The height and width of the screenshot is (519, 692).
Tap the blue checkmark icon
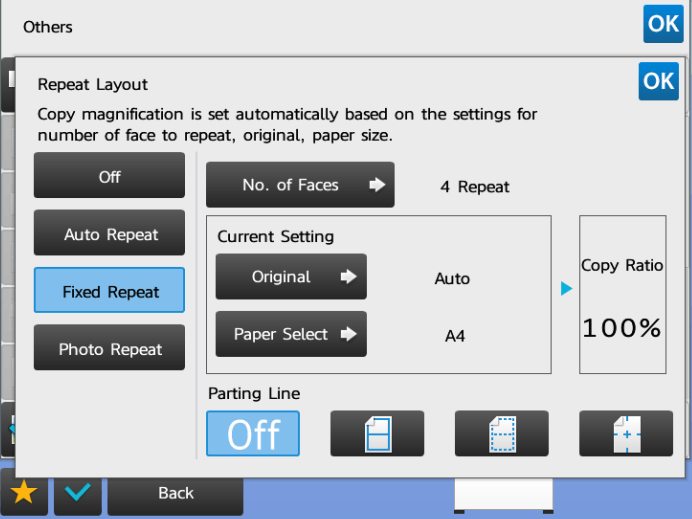click(78, 493)
